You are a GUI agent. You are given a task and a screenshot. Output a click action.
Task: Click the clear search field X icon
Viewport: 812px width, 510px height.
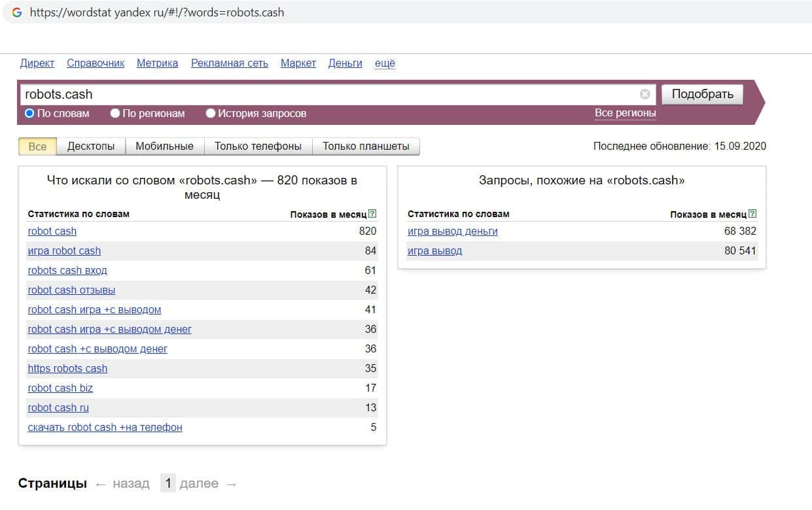coord(644,94)
